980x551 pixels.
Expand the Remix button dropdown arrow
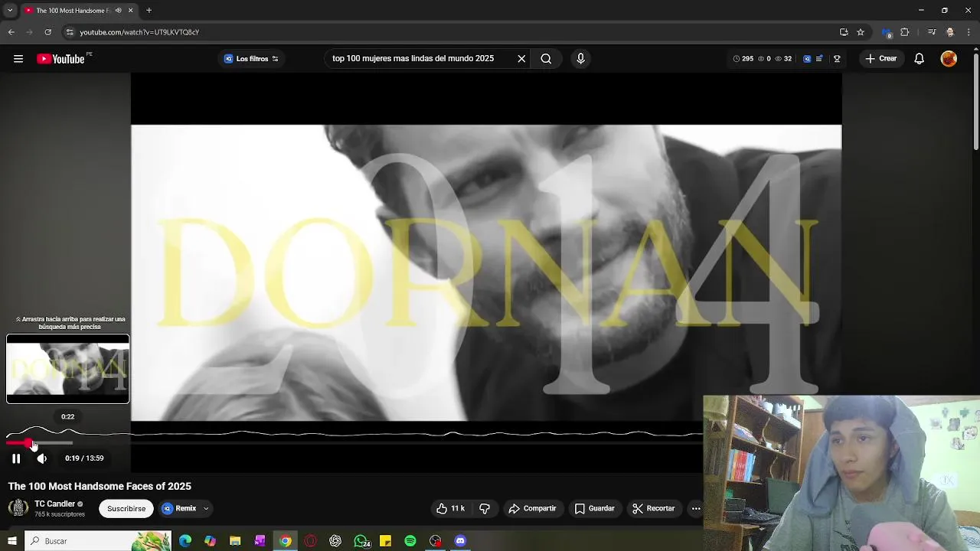click(x=205, y=508)
